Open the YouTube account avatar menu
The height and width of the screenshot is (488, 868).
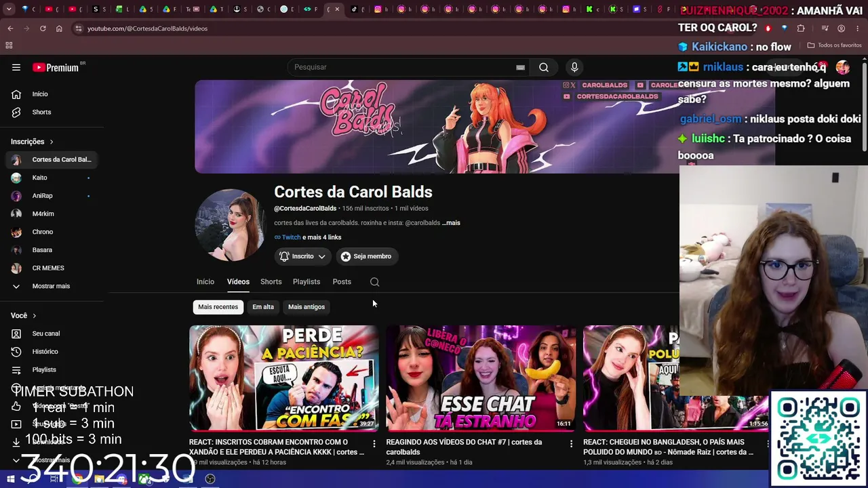tap(842, 67)
